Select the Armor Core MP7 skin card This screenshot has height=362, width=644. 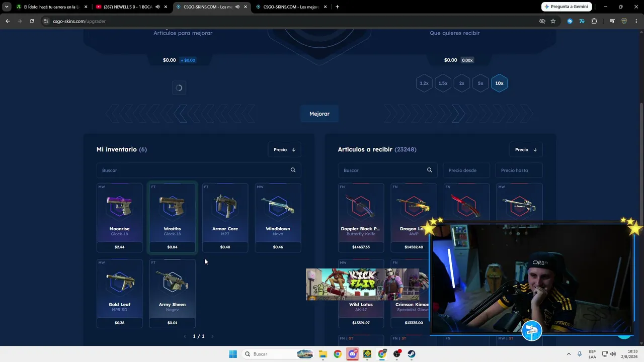click(x=225, y=218)
